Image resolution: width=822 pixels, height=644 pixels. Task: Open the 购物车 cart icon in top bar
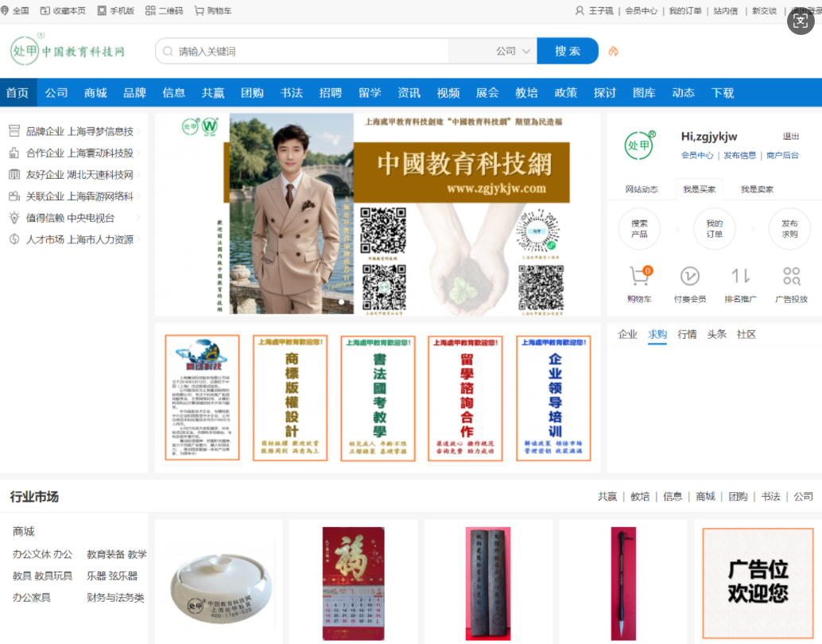pos(200,10)
